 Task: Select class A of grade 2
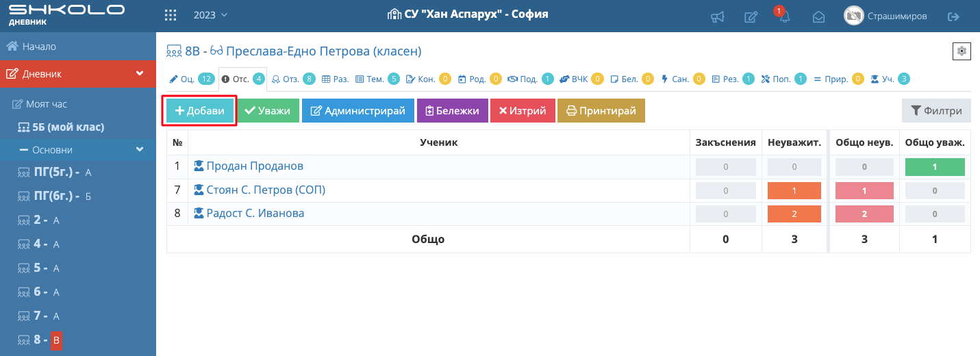pos(56,220)
